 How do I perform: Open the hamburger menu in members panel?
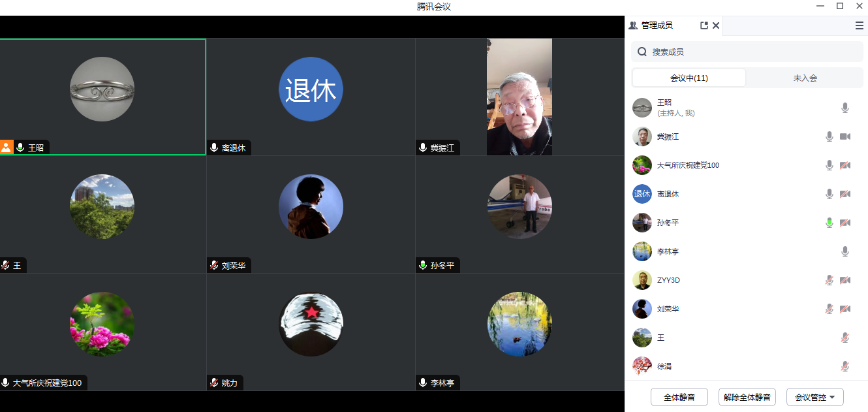click(x=860, y=25)
